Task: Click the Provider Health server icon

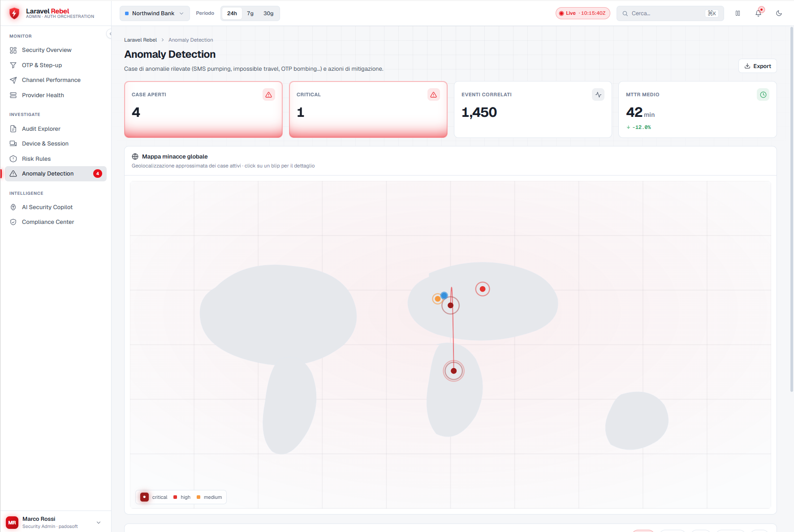Action: click(x=13, y=95)
